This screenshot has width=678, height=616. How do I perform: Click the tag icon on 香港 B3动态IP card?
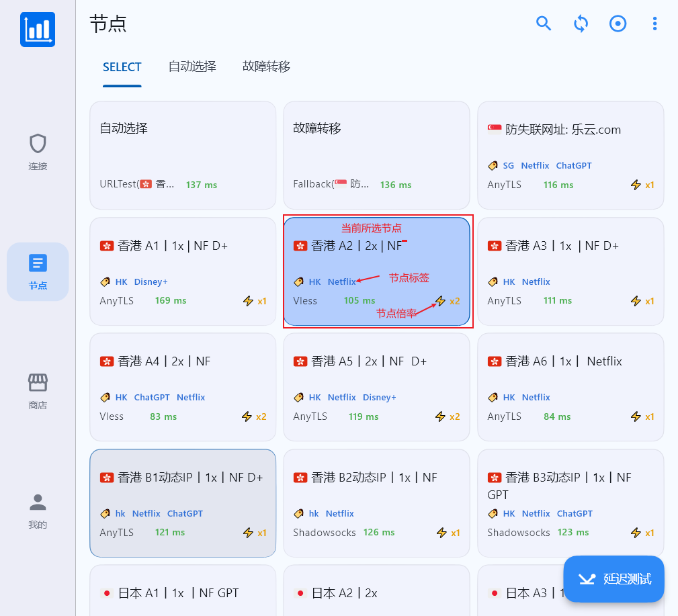point(493,513)
